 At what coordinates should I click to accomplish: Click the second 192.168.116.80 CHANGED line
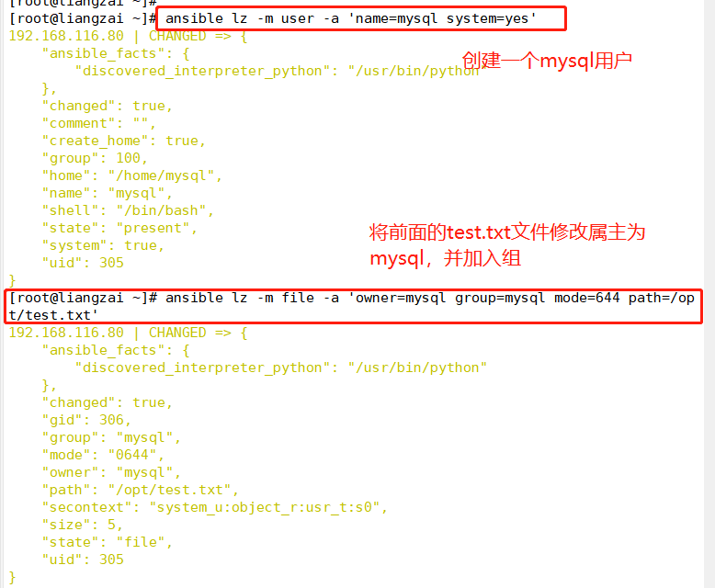pos(128,333)
